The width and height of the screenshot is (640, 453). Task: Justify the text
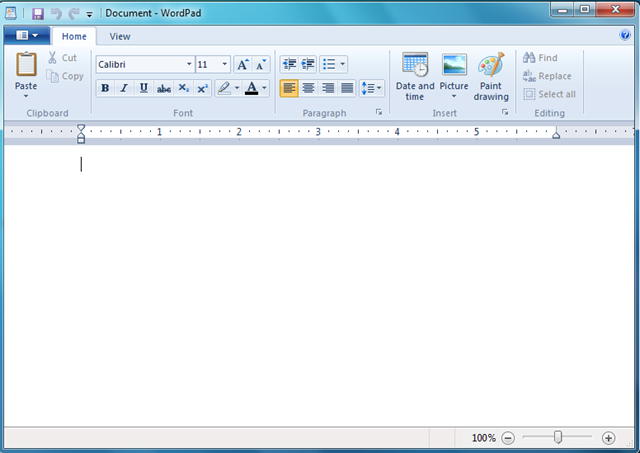[347, 88]
